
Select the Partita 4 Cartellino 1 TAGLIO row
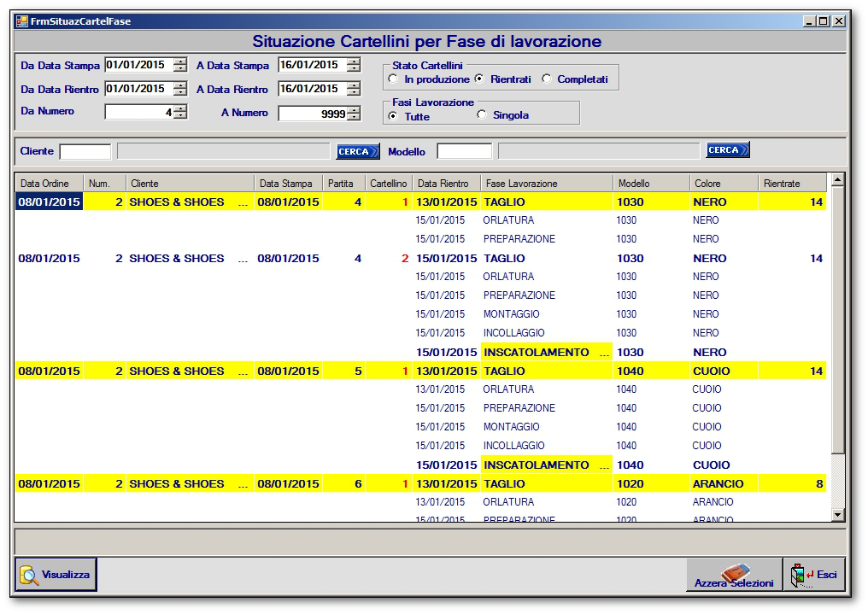[420, 202]
